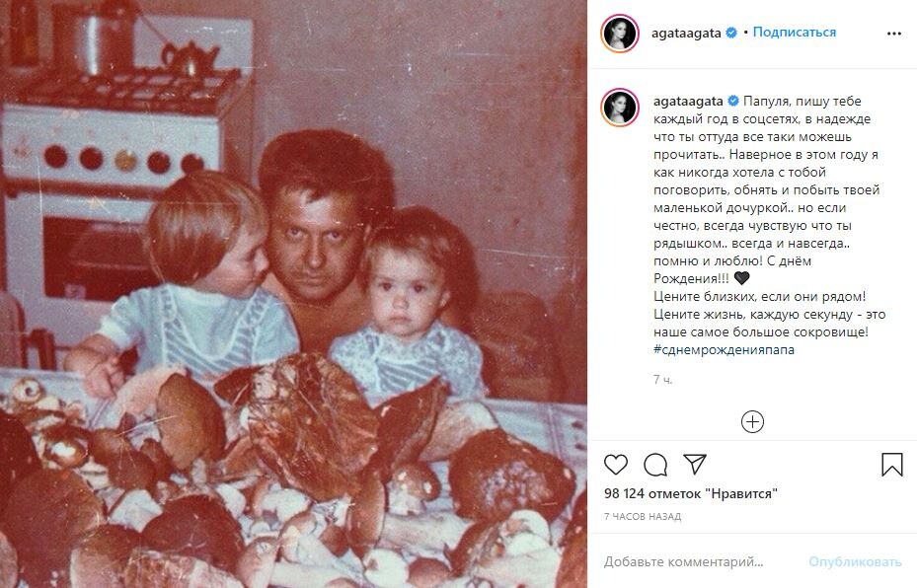Click the 7 ч. caption timestamp

[662, 379]
